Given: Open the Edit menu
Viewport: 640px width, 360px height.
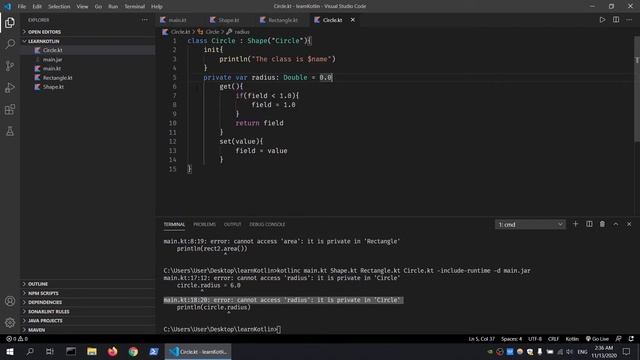Looking at the screenshot, I should 37,6.
